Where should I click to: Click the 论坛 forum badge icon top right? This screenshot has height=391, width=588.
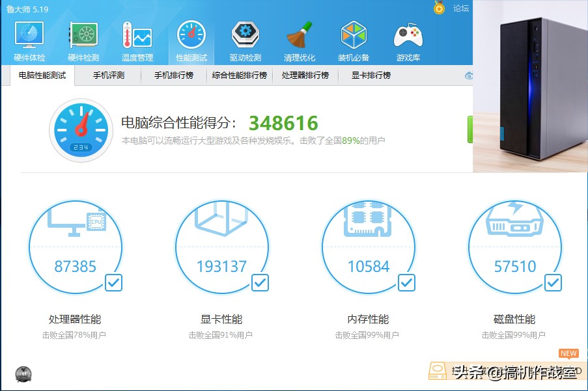coord(440,8)
